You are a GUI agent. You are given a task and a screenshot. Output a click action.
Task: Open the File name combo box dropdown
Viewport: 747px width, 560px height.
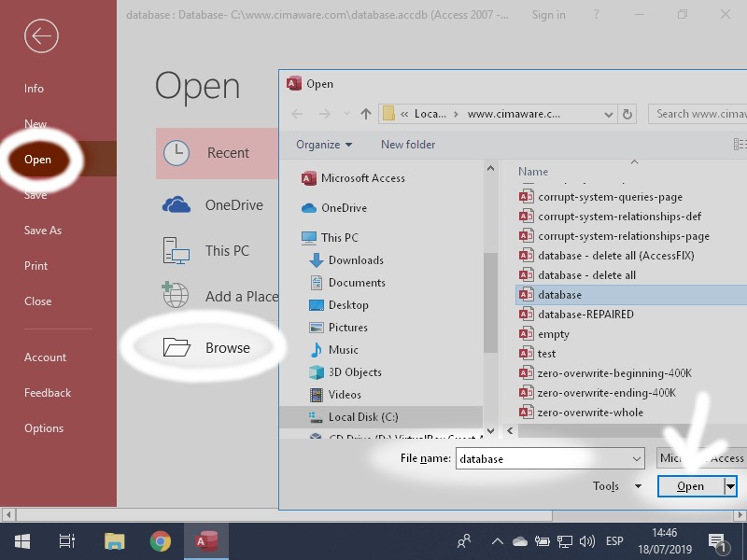637,458
